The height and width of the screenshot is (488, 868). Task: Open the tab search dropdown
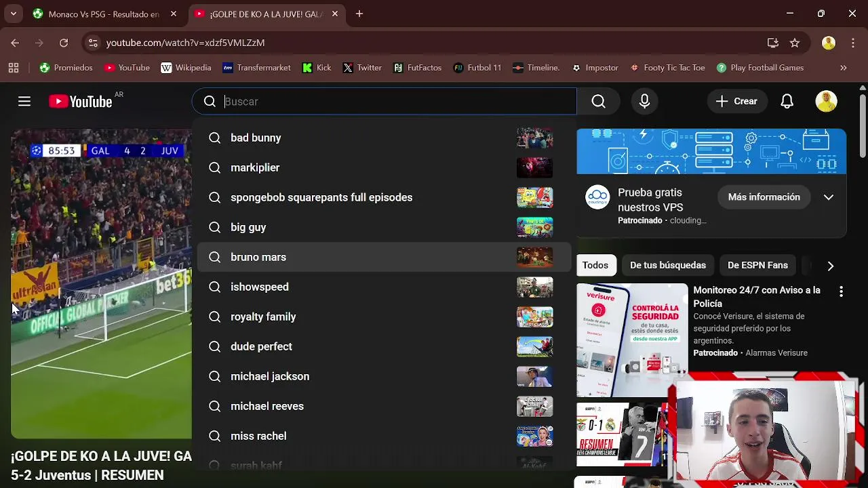click(x=13, y=14)
